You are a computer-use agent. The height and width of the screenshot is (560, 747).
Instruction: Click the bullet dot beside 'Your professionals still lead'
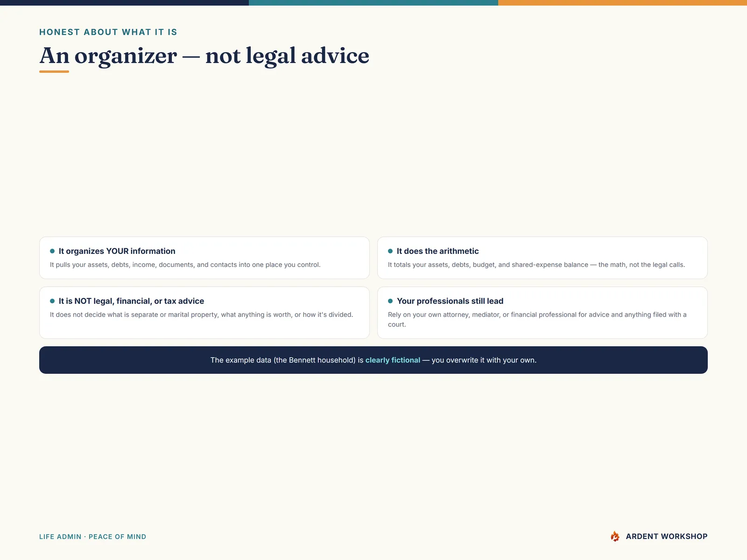pos(390,301)
